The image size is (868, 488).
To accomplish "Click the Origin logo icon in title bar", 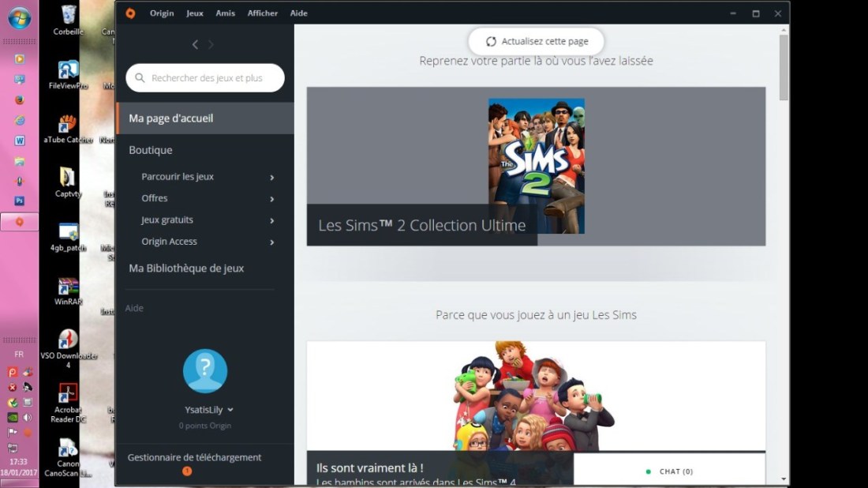I will 130,13.
